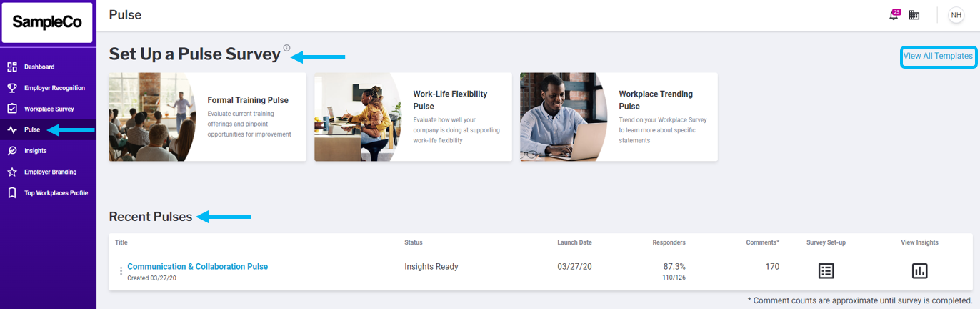Open the View Insights chart icon
Viewport: 980px width, 309px height.
pyautogui.click(x=919, y=271)
